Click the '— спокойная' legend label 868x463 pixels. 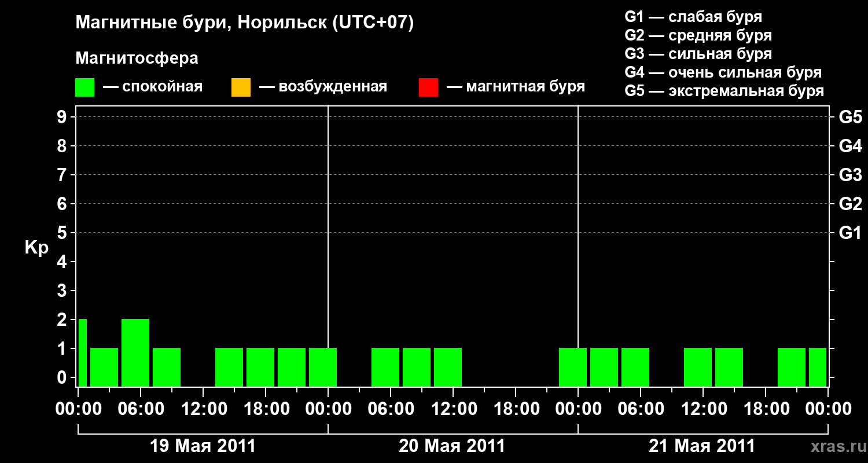click(153, 87)
